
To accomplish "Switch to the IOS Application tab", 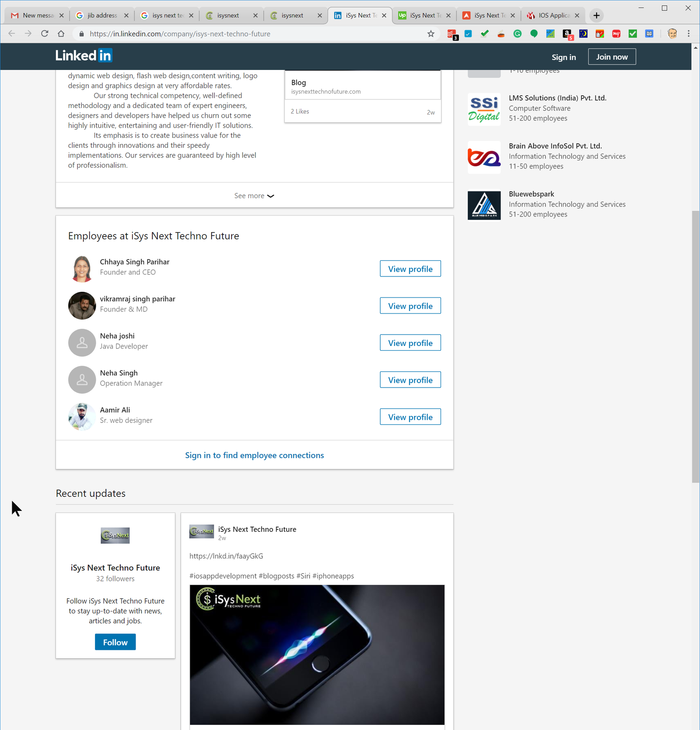I will [553, 15].
